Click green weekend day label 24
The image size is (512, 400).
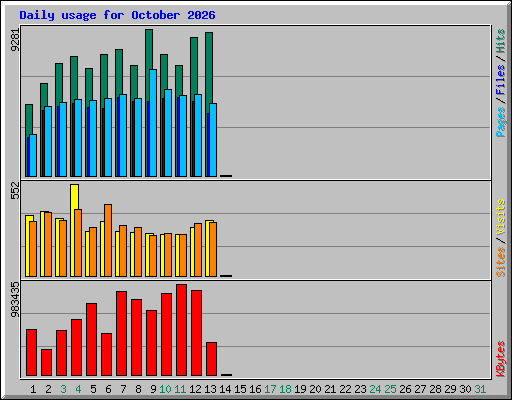coord(375,389)
